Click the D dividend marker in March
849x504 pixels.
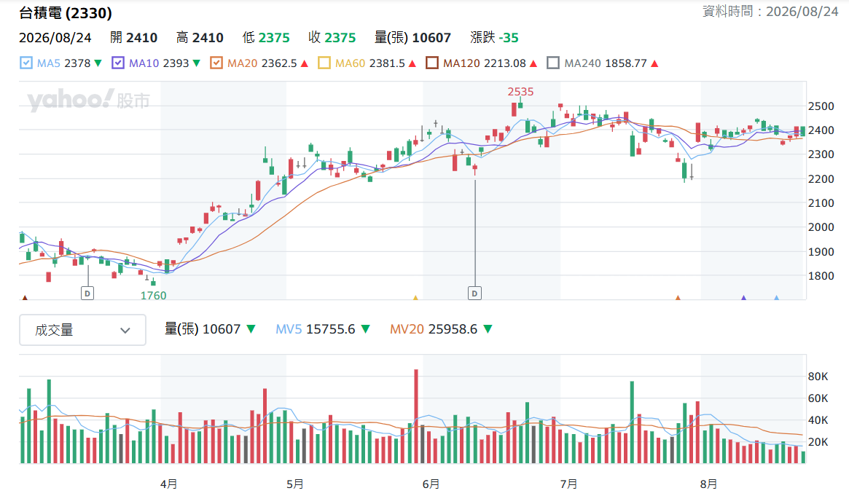pyautogui.click(x=87, y=294)
